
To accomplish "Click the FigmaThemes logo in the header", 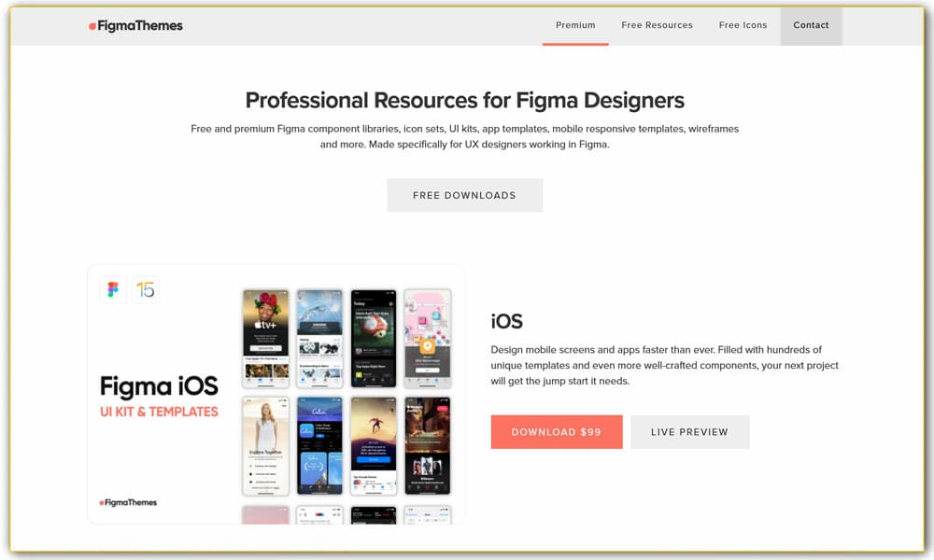I will pos(136,27).
